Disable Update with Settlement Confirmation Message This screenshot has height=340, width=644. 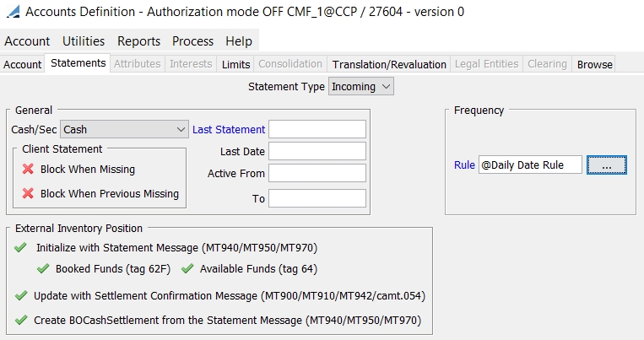point(20,295)
